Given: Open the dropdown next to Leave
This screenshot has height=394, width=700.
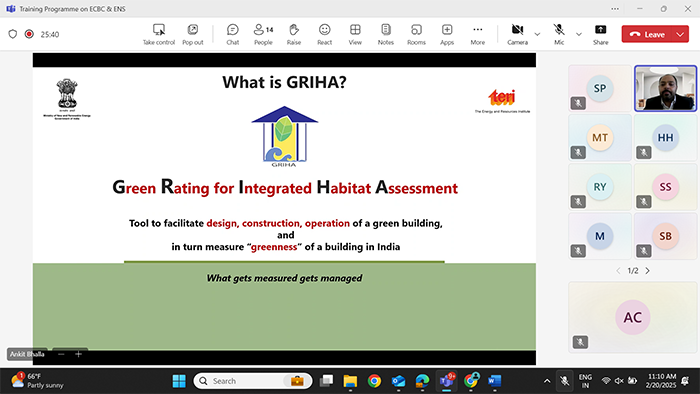Looking at the screenshot, I should pos(680,34).
